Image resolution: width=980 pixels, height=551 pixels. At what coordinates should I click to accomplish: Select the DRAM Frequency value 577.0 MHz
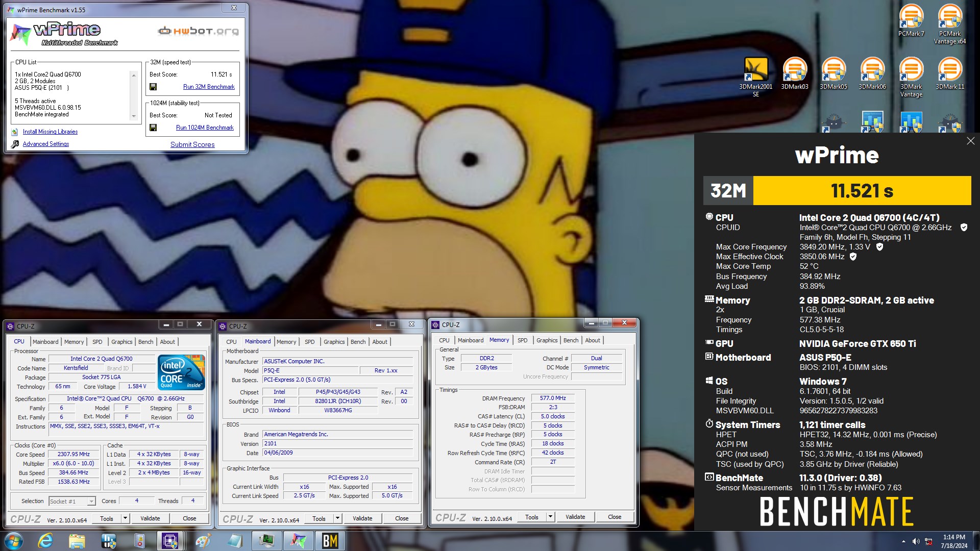click(x=553, y=398)
